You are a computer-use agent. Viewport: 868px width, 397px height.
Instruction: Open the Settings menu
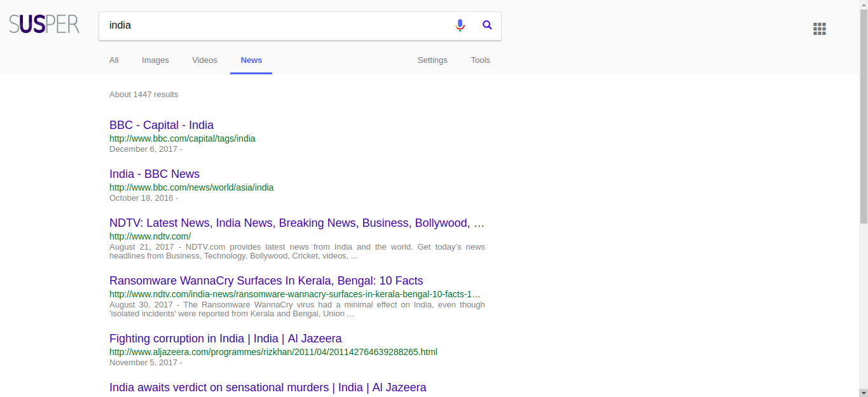tap(432, 60)
